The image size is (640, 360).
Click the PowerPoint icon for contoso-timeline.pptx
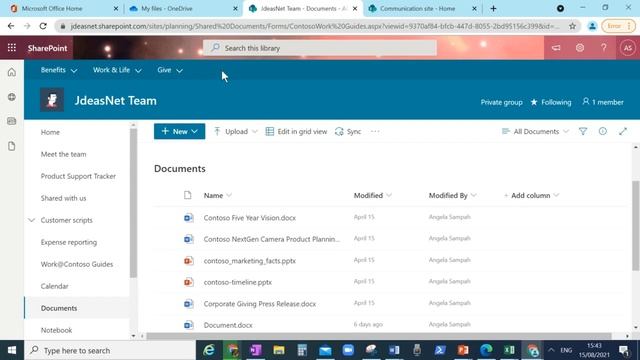tap(188, 282)
